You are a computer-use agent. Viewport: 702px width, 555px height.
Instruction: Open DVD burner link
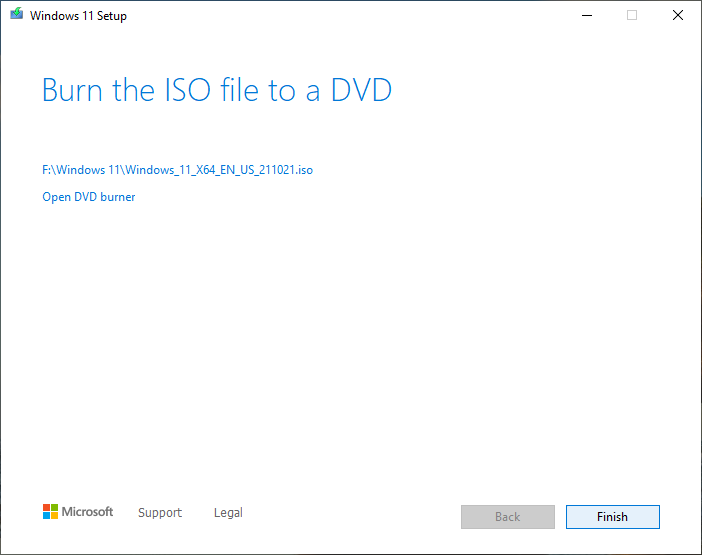[88, 197]
